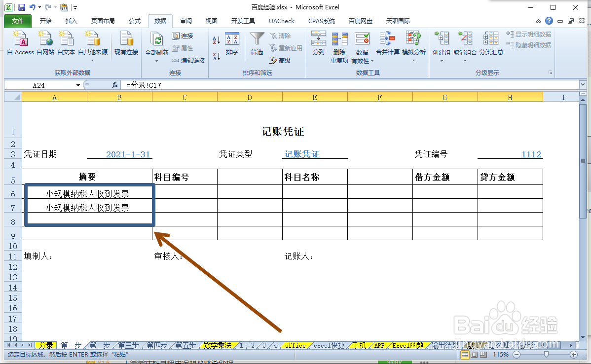The width and height of the screenshot is (591, 364).
Task: Click date cell 2021-1-31
Action: tap(119, 154)
